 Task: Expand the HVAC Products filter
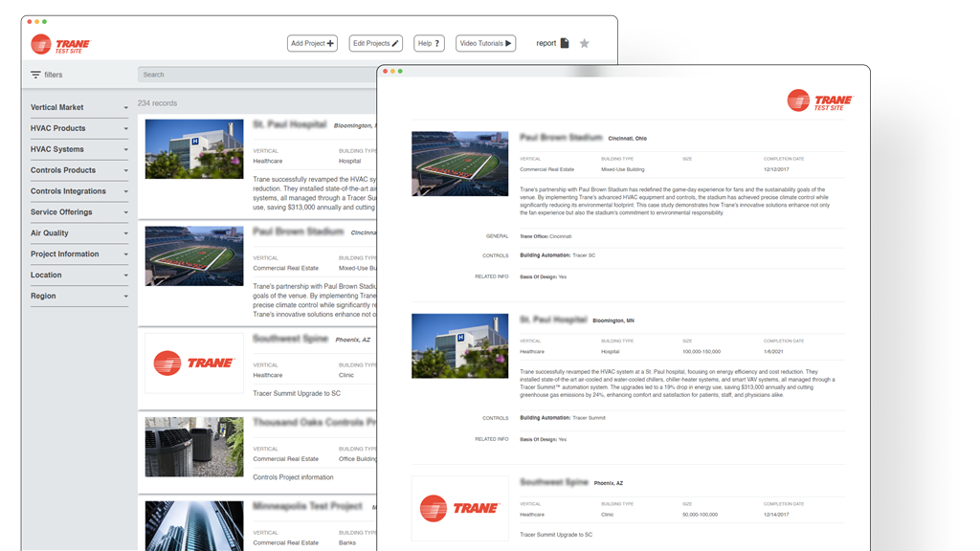pyautogui.click(x=78, y=128)
